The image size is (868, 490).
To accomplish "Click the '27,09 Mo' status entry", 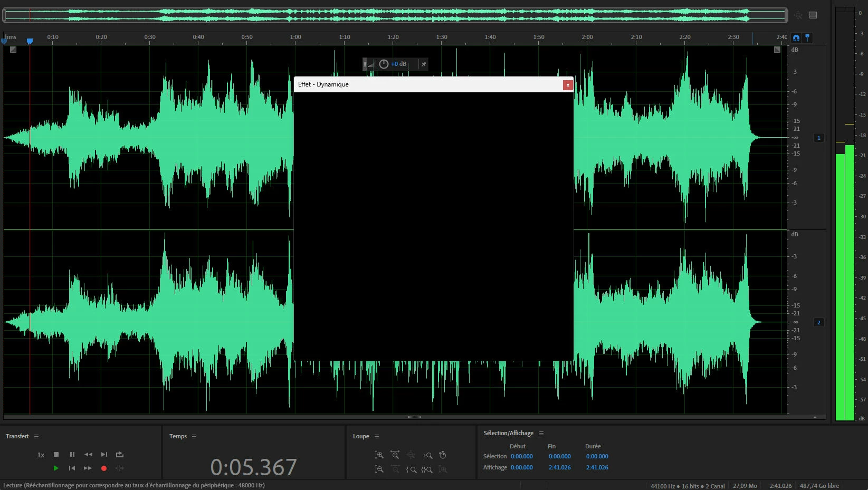I will [745, 486].
